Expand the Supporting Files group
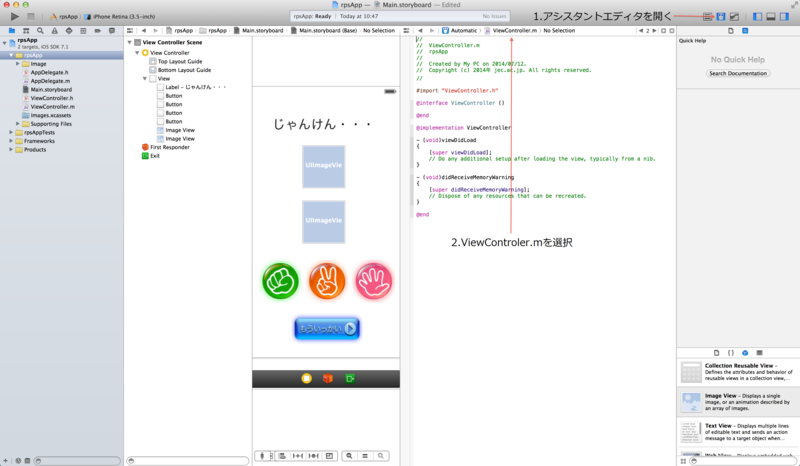 (x=18, y=124)
